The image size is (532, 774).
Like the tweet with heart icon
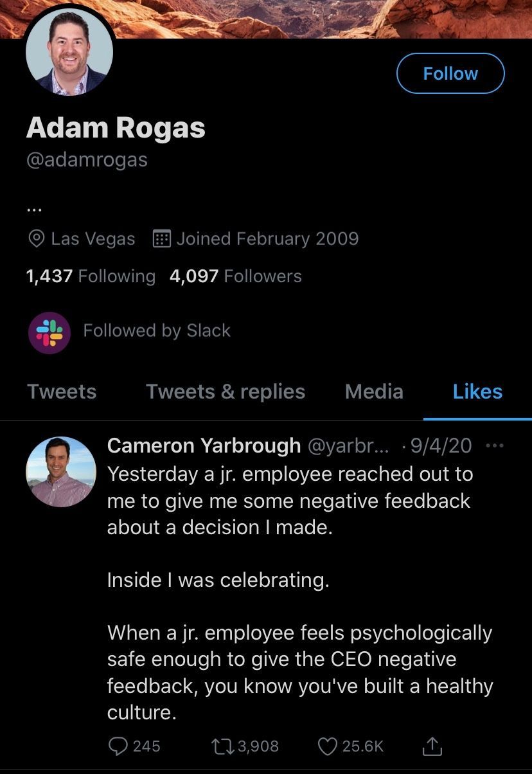(x=328, y=746)
